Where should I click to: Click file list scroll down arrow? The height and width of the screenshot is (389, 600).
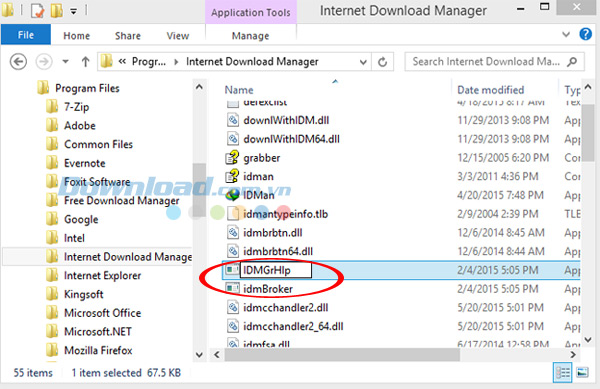[588, 339]
